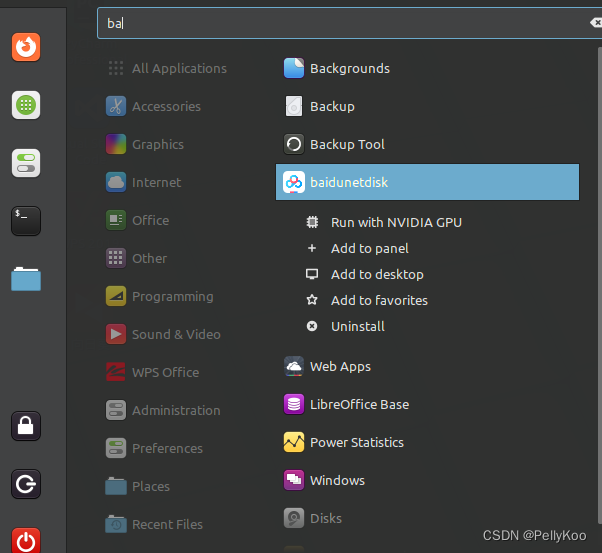Open Software Manager green grid icon
602x553 pixels.
pos(26,105)
